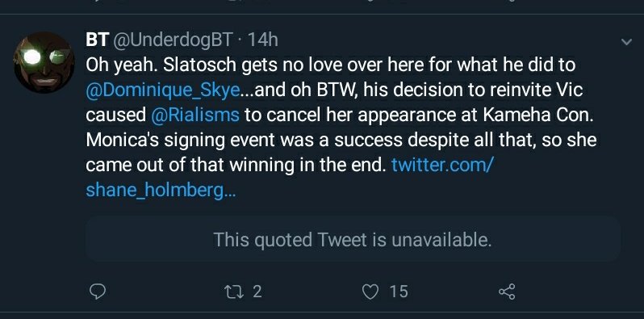This screenshot has height=319, width=644.
Task: Click the shane_holmberg… link continuation
Action: pyautogui.click(x=161, y=190)
